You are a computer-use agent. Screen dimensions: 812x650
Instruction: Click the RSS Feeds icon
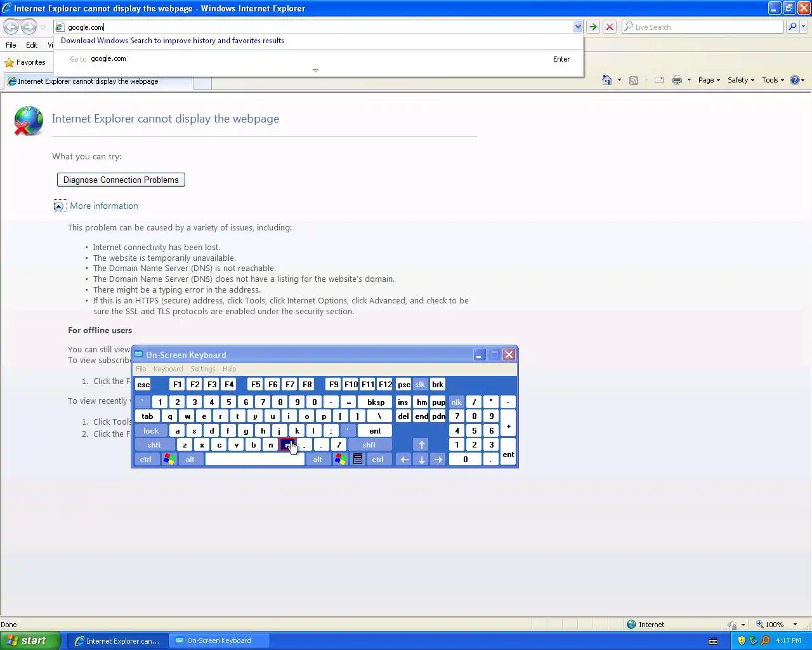coord(633,80)
